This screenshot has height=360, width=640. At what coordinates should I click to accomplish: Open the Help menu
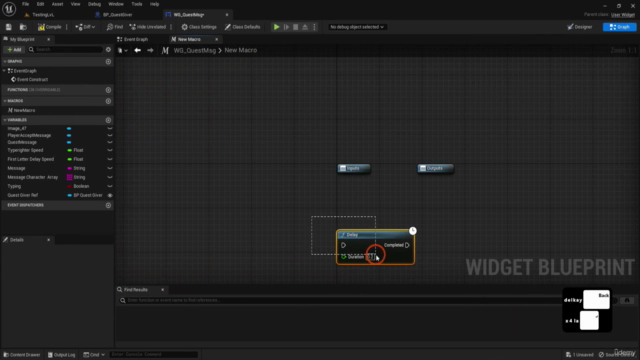click(x=154, y=4)
